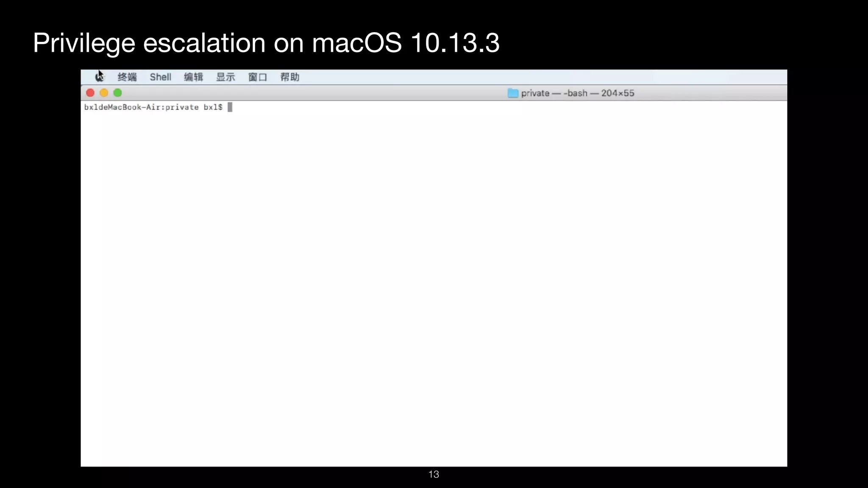Open the 窗口 menu
Screen dimensions: 868x488
coord(258,77)
